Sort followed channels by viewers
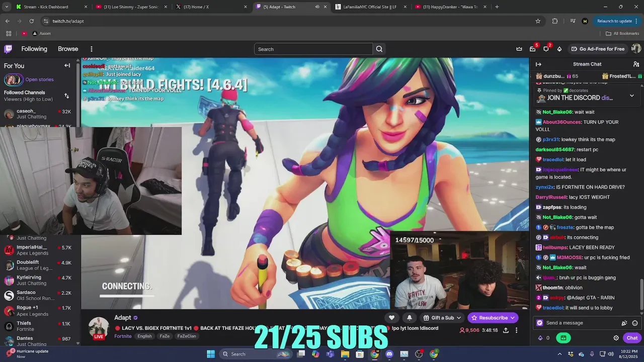The image size is (644, 362). pos(66,96)
